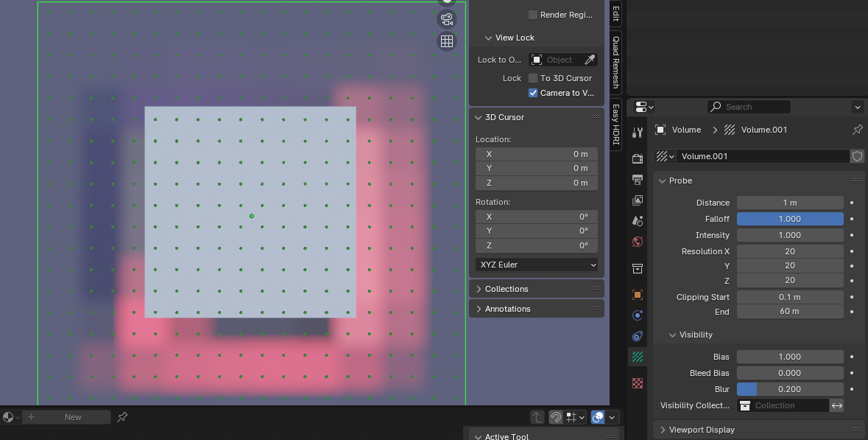The image size is (868, 440).
Task: Toggle node editor snapping magnet icon
Action: pos(555,417)
